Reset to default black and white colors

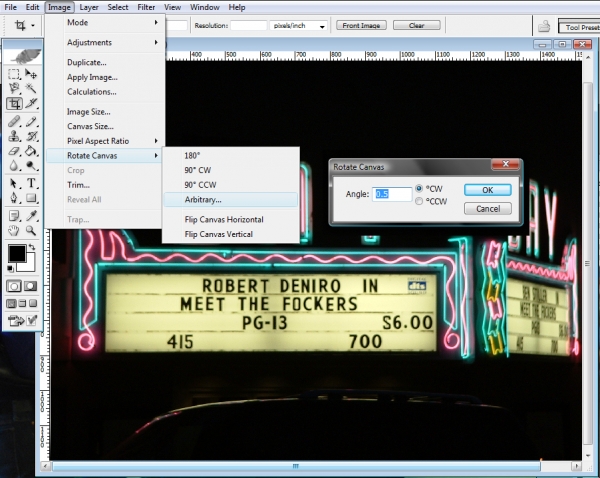point(10,268)
